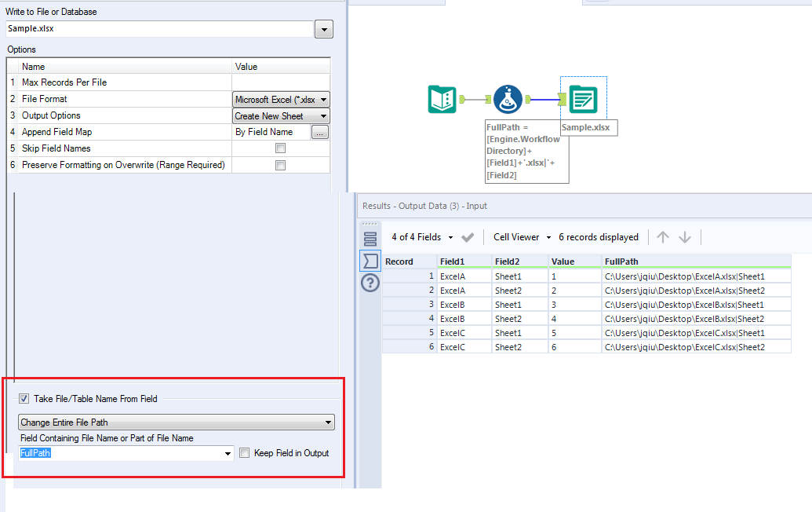812x512 pixels.
Task: Click the Append Field Map ellipsis button
Action: pyautogui.click(x=321, y=132)
